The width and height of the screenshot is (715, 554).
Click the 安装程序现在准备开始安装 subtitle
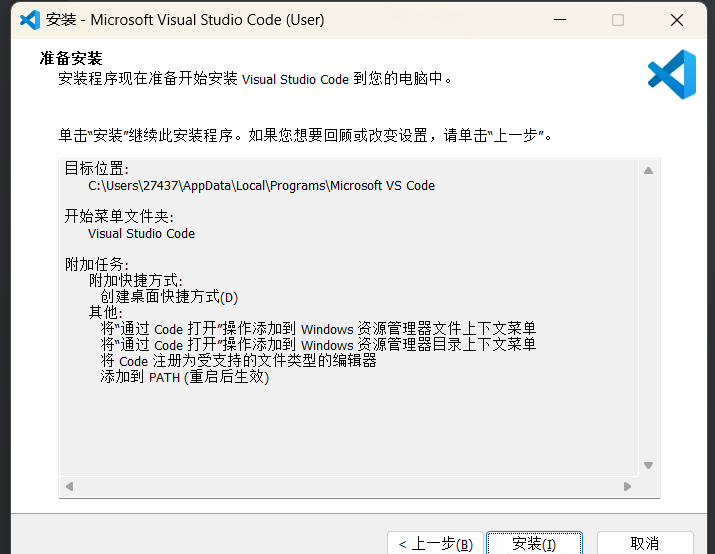tap(255, 78)
